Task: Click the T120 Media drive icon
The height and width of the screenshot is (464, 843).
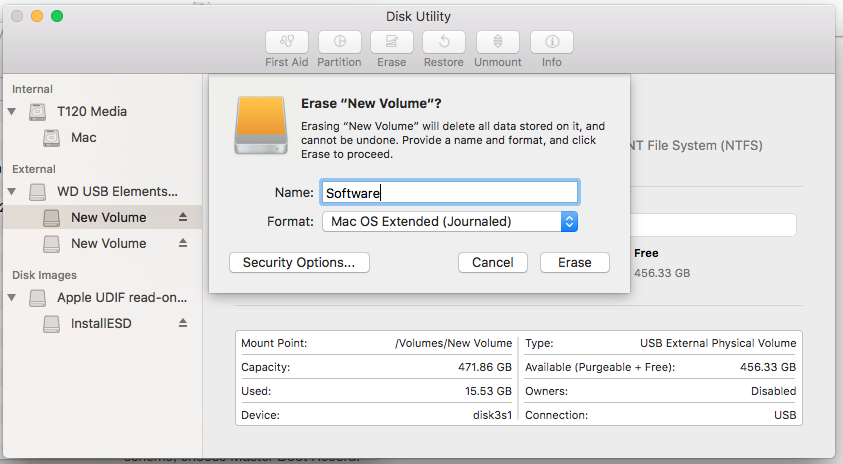Action: (x=38, y=112)
